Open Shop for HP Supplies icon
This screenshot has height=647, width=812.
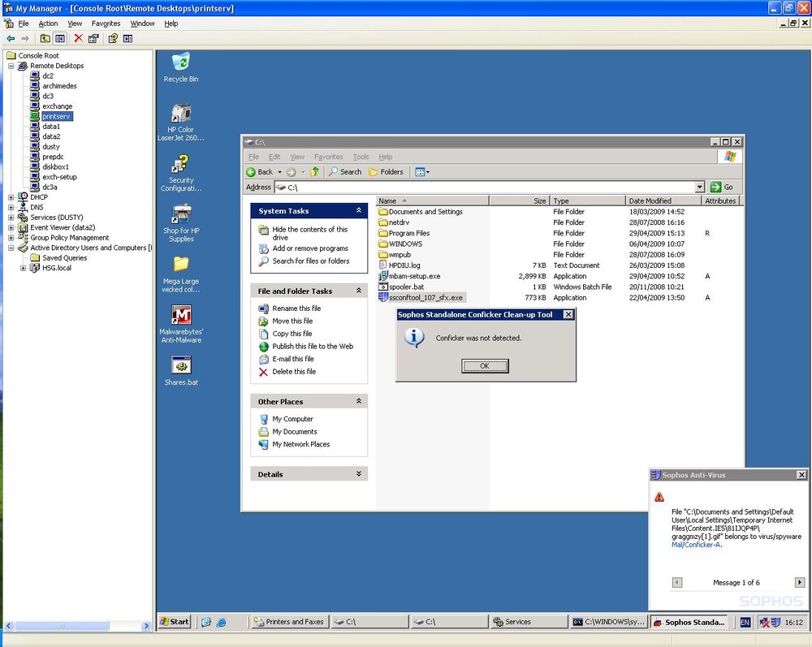tap(181, 223)
